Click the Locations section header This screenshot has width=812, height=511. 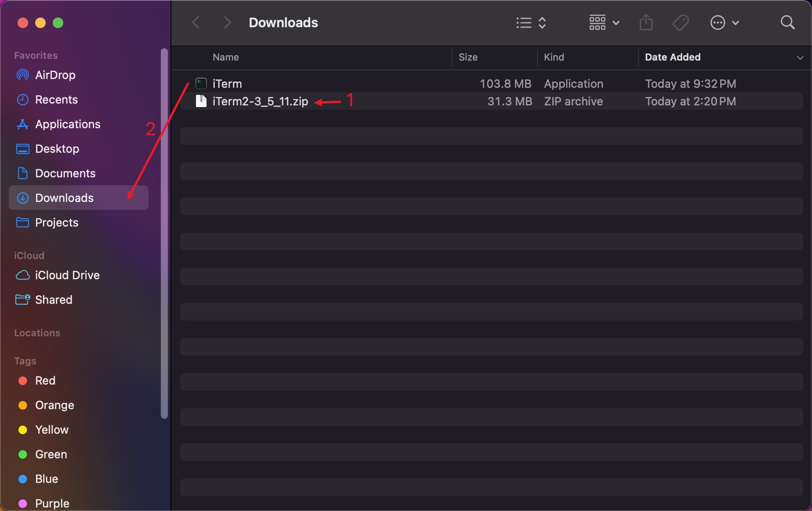[37, 333]
